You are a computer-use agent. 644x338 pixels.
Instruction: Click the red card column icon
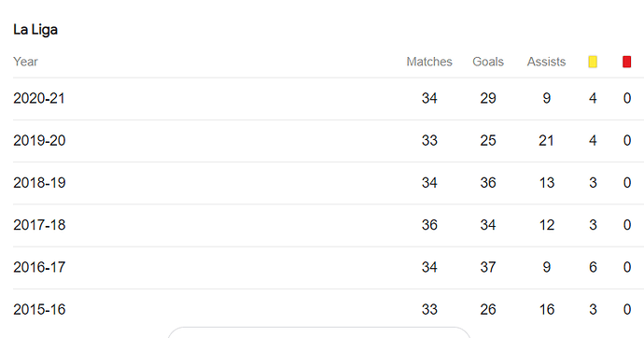pos(627,62)
